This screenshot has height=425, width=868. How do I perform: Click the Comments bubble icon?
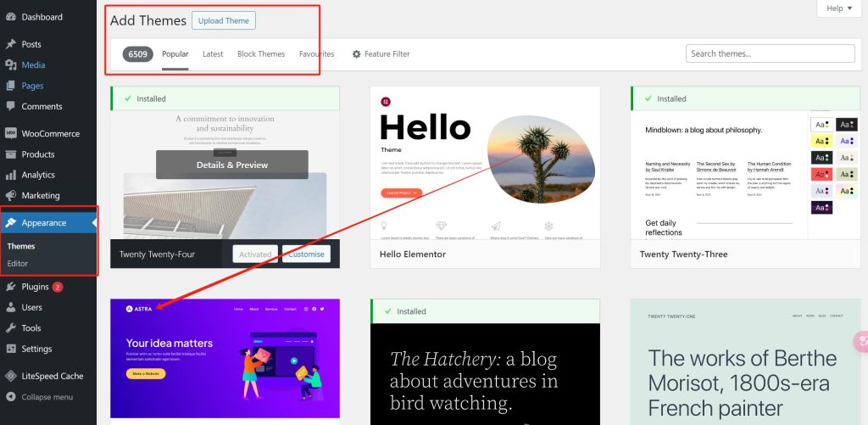[x=10, y=106]
